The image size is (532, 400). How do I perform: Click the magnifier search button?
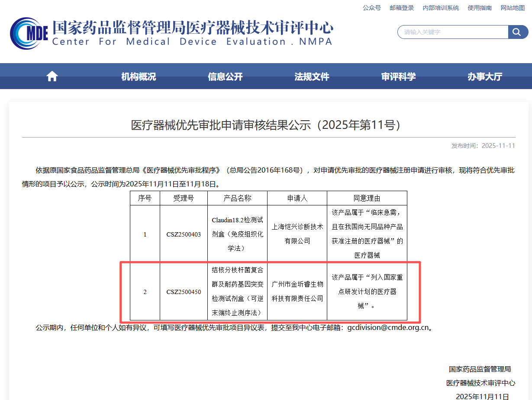(x=518, y=32)
